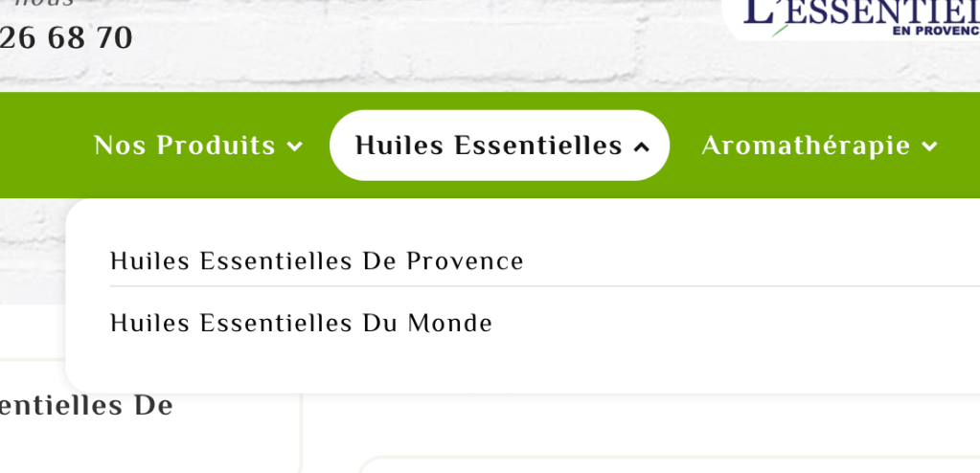Open the card titled "…entielles De"
The height and width of the screenshot is (473, 980).
pos(86,406)
